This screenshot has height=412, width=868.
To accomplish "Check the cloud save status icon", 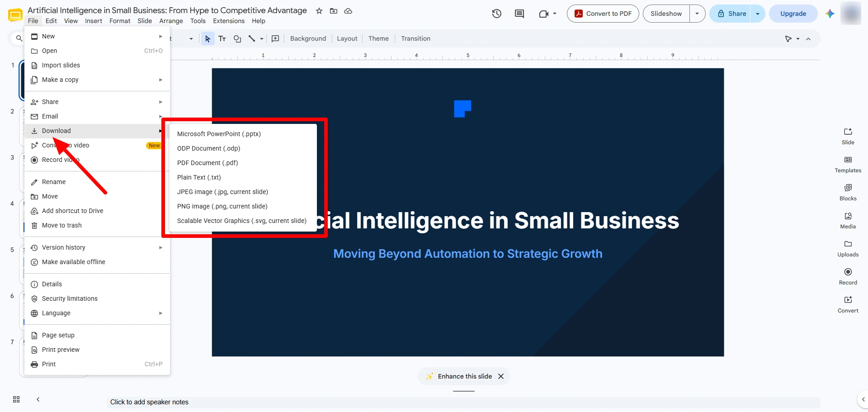I will [348, 11].
